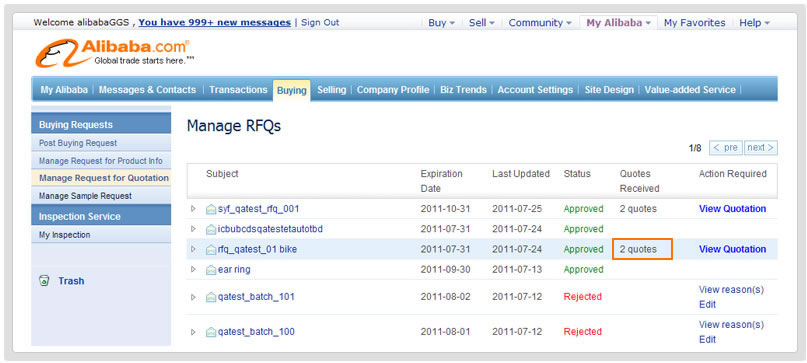Open Manage Request for Product Info
The image size is (807, 363).
pyautogui.click(x=101, y=161)
